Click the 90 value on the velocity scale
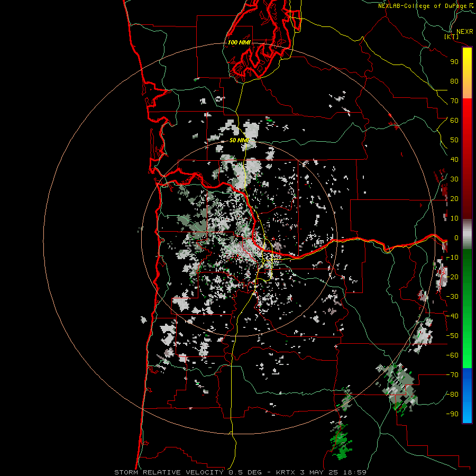This screenshot has width=476, height=476. click(x=454, y=62)
